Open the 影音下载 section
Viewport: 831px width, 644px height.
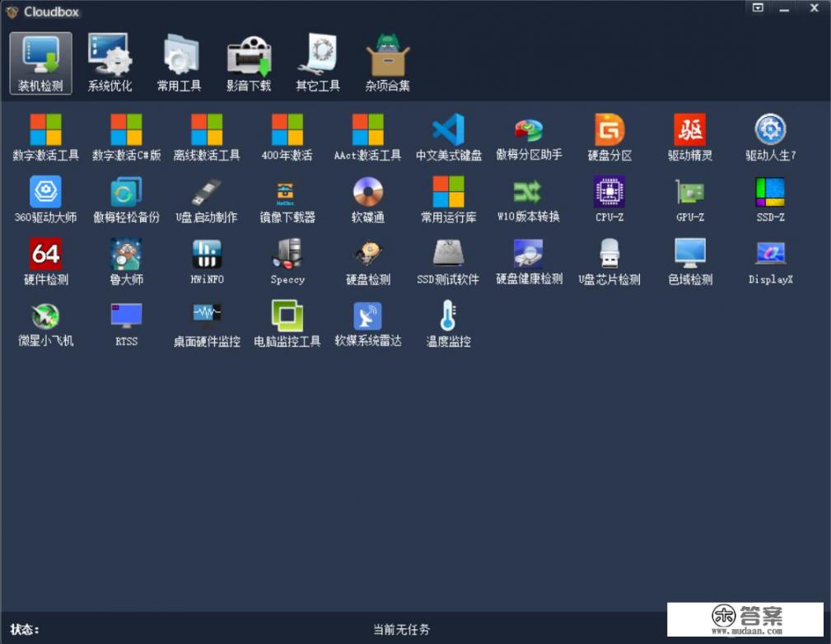[x=248, y=62]
